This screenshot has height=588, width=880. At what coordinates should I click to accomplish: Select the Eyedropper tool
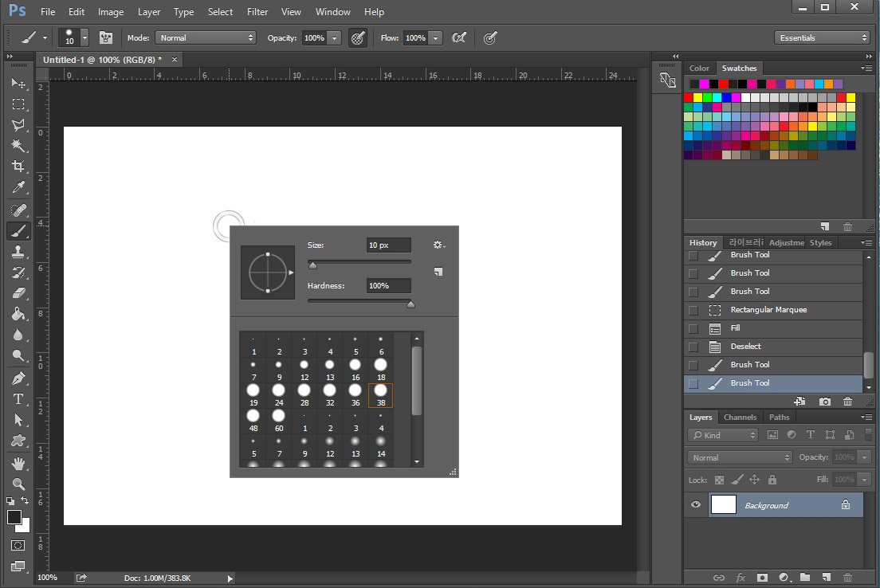(x=18, y=187)
